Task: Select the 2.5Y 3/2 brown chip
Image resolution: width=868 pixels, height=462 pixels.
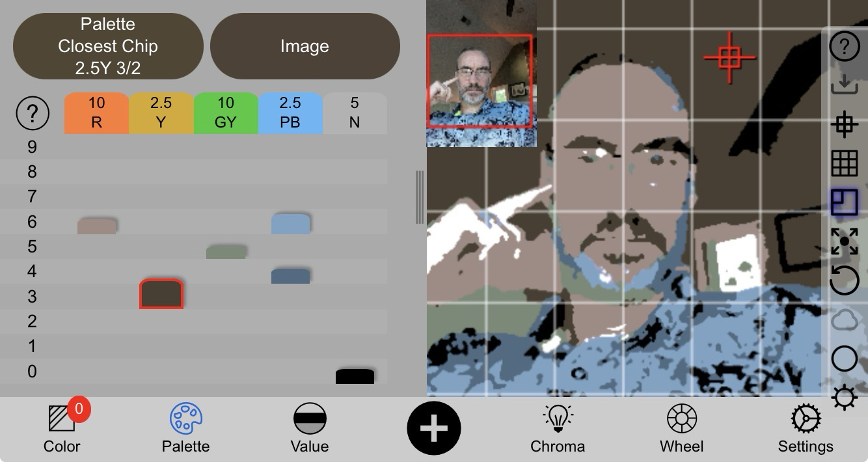Action: pyautogui.click(x=161, y=293)
